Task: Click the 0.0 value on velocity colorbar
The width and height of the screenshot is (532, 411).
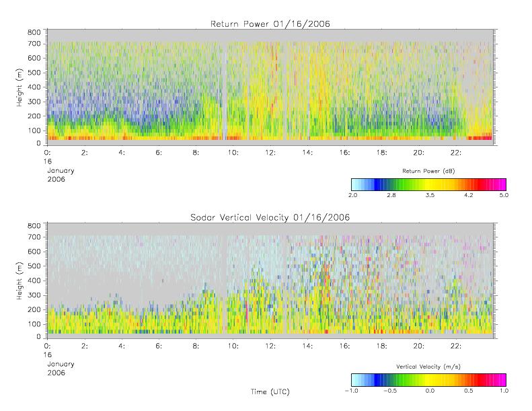Action: coord(430,391)
